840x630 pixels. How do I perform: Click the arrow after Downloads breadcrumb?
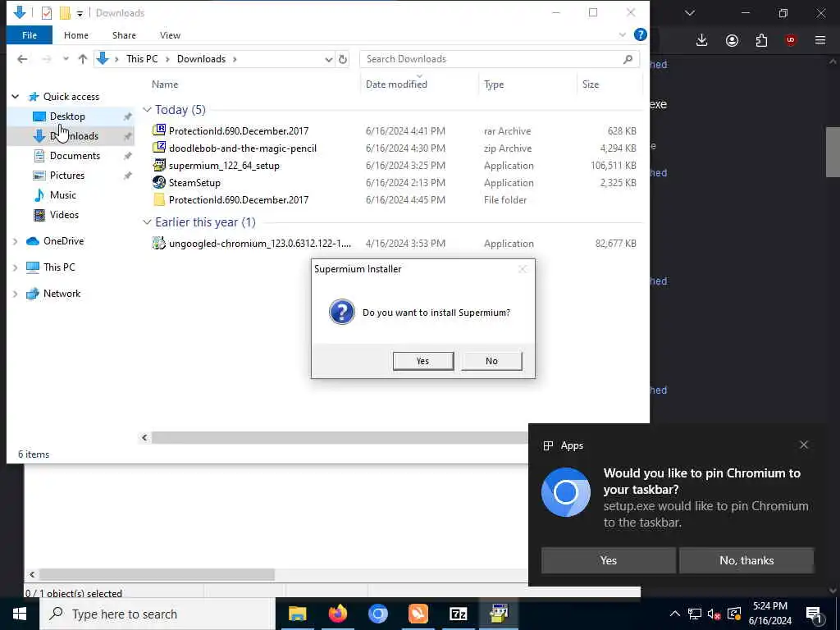pos(235,59)
